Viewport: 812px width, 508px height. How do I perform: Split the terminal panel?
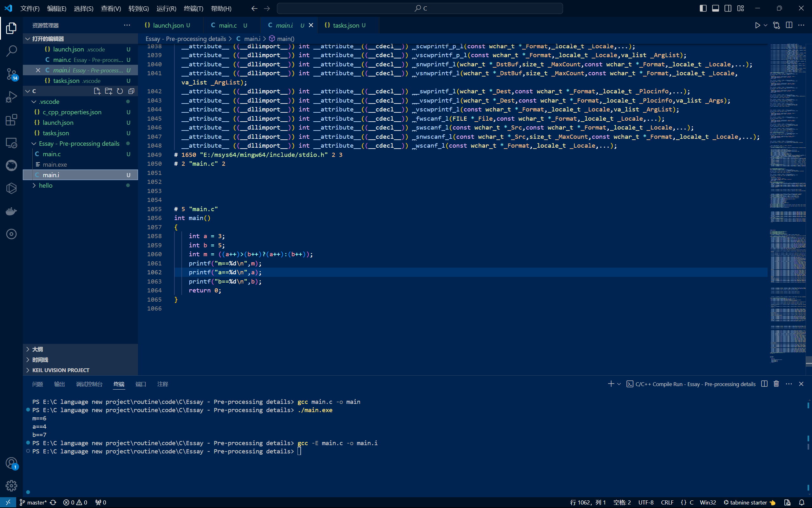764,384
